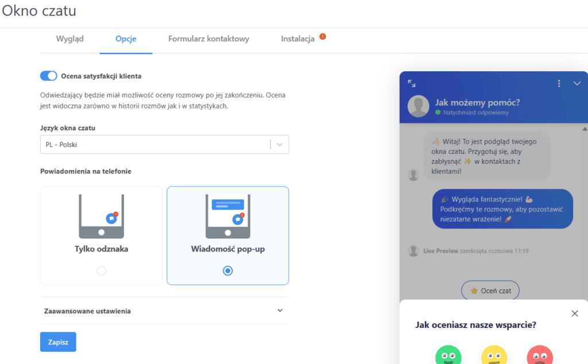Screen dimensions: 588x364
Task: Click the chat preview scrollbar up arrow
Action: pyautogui.click(x=585, y=128)
